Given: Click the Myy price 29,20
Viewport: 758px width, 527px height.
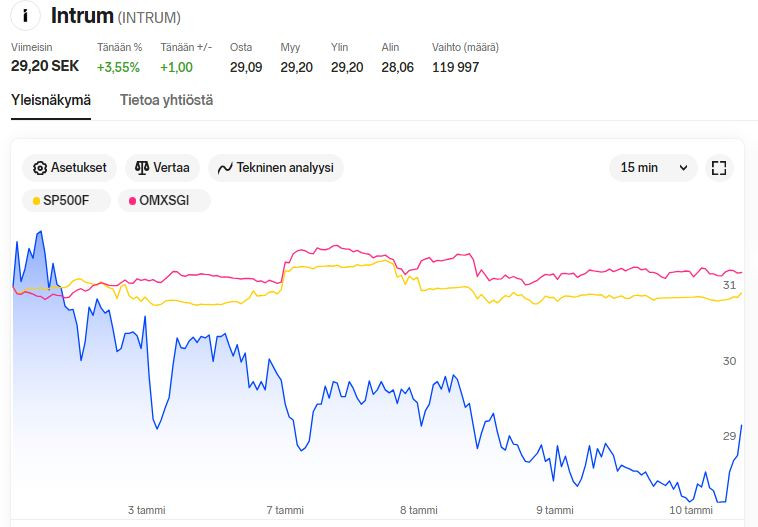Looking at the screenshot, I should 296,67.
